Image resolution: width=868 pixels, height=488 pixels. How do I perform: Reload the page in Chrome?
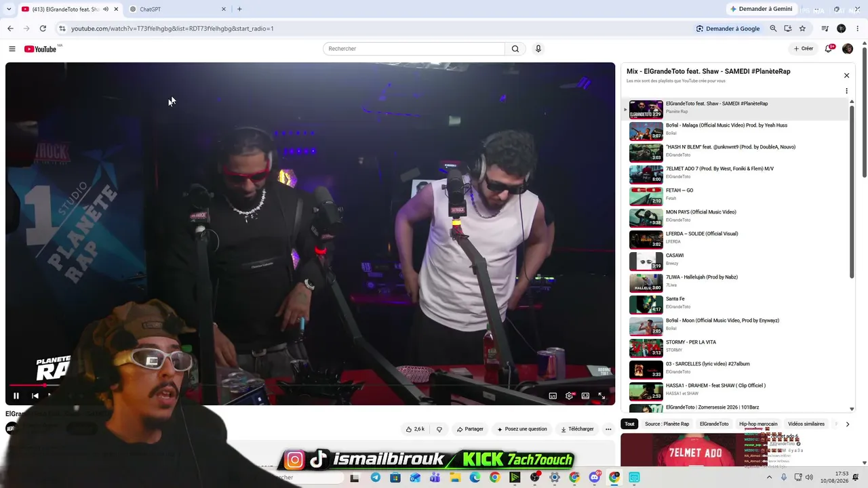point(43,28)
